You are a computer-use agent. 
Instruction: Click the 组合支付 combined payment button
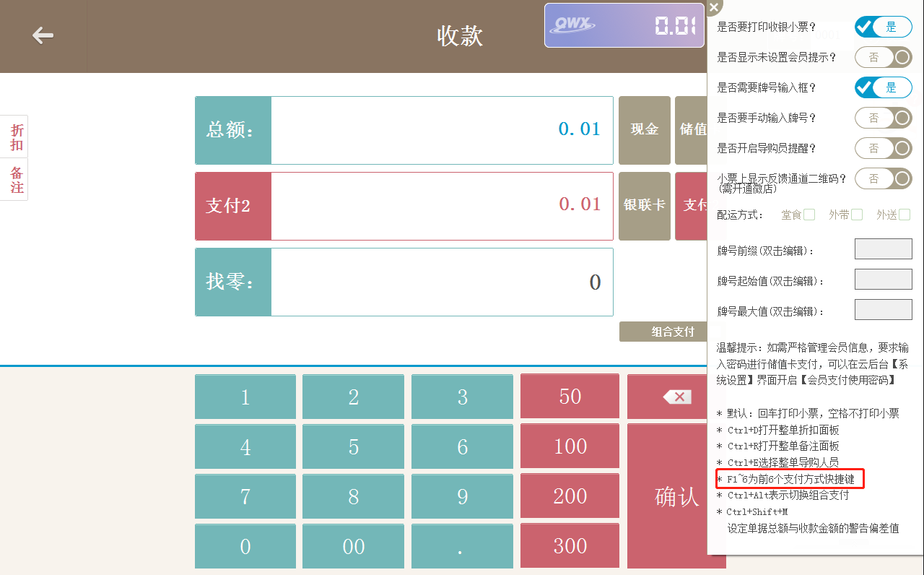(x=664, y=332)
